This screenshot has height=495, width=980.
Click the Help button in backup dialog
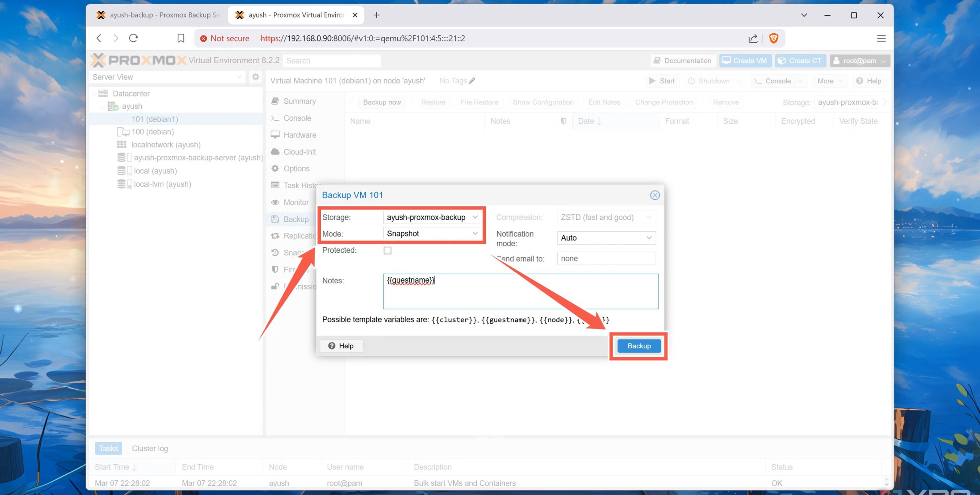(x=341, y=346)
